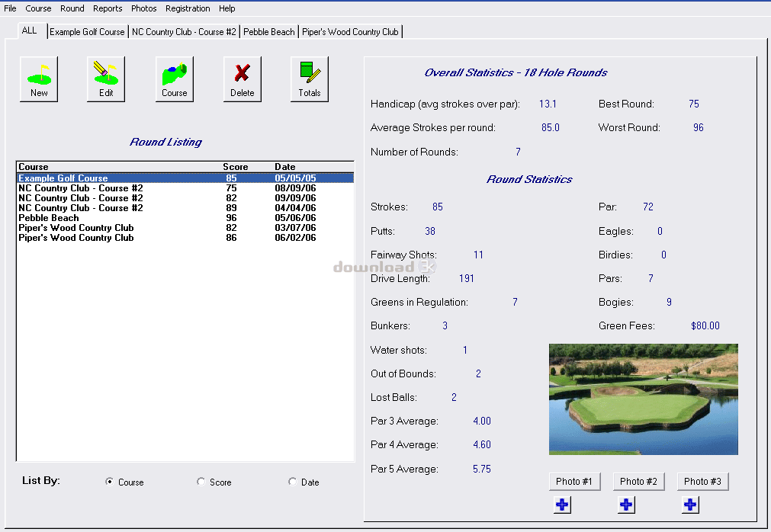The width and height of the screenshot is (771, 532).
Task: Select the List By Date radio button
Action: pos(293,482)
